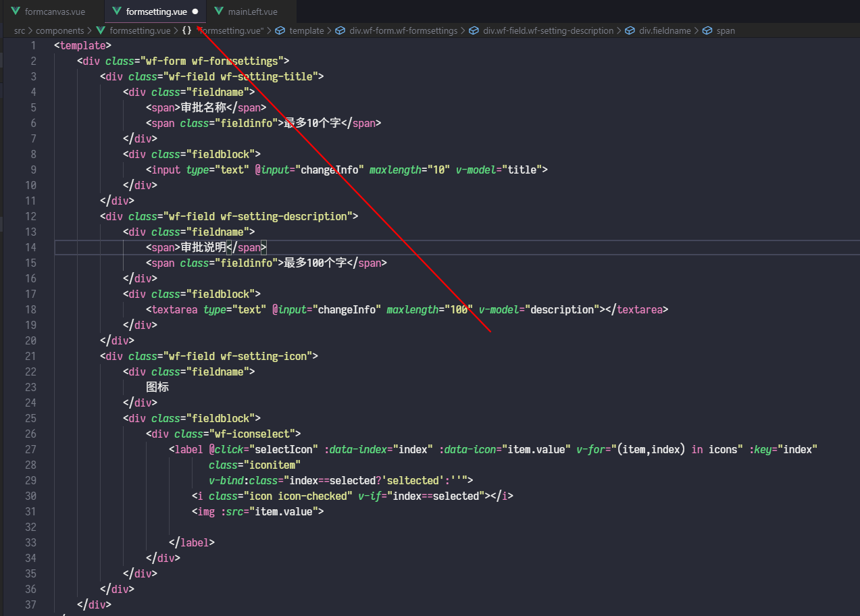Click "changeInfo" on the input line 9
The image size is (860, 616).
(330, 170)
